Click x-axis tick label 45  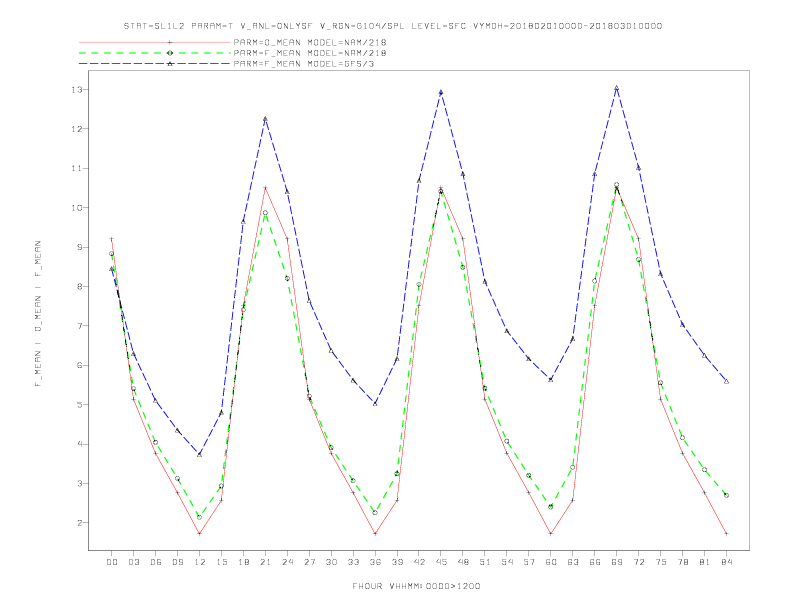tap(441, 562)
